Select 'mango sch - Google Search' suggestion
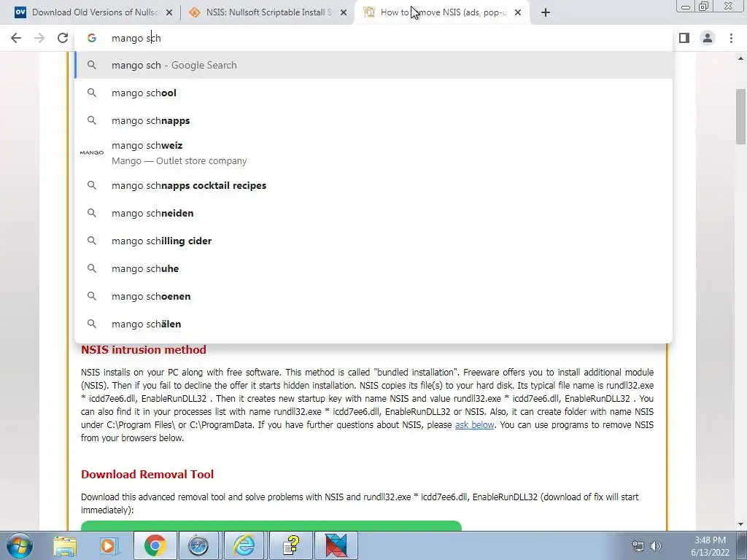 (373, 65)
